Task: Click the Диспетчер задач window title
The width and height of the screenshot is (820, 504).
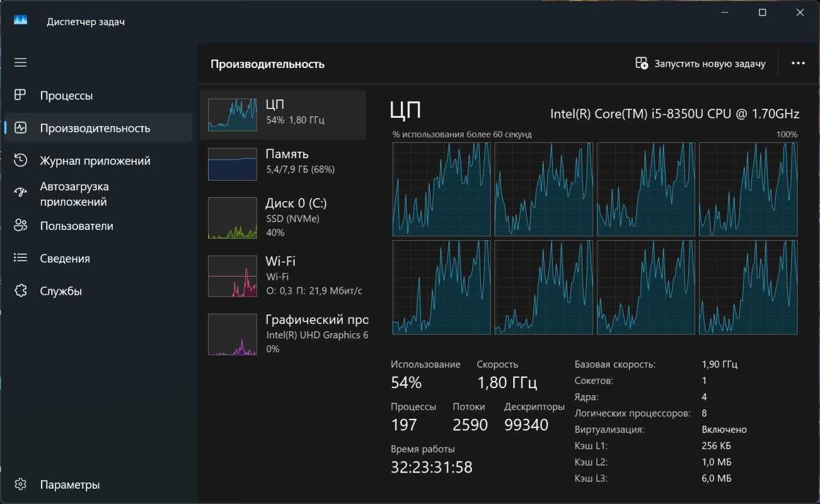Action: (86, 22)
